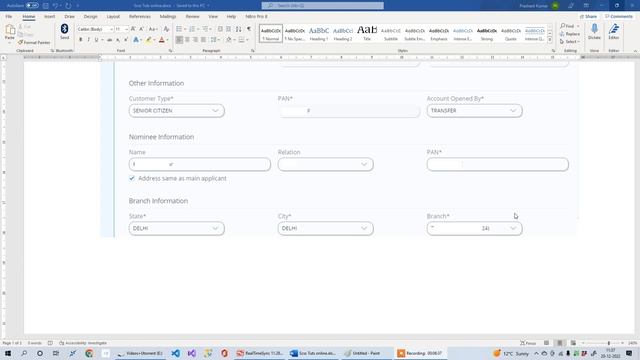Open RealTimeSync window from taskbar
The height and width of the screenshot is (360, 640).
(260, 353)
